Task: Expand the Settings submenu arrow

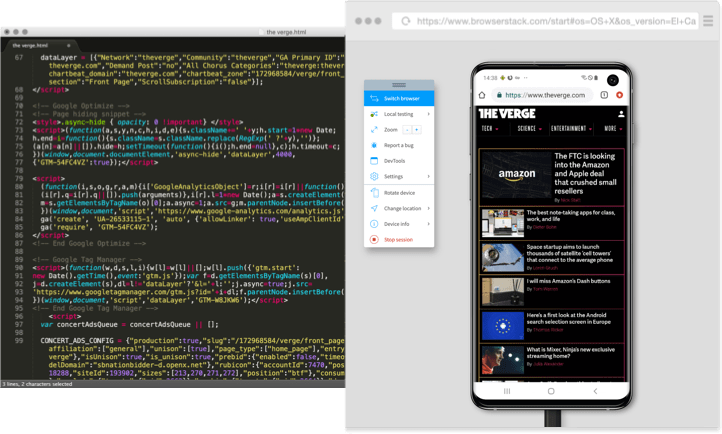Action: point(428,176)
